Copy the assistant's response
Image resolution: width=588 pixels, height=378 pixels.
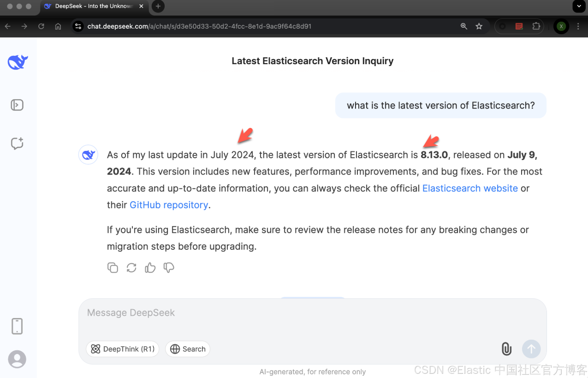coord(113,268)
